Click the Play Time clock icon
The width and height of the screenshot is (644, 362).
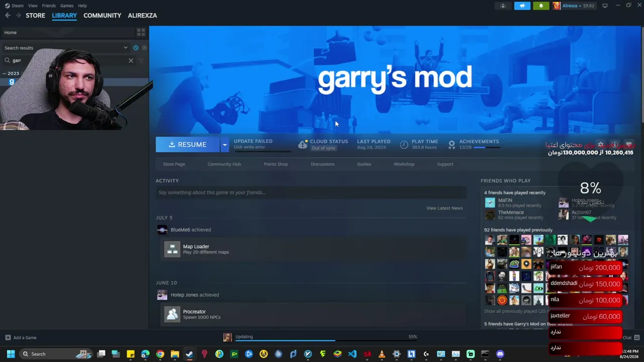click(404, 145)
